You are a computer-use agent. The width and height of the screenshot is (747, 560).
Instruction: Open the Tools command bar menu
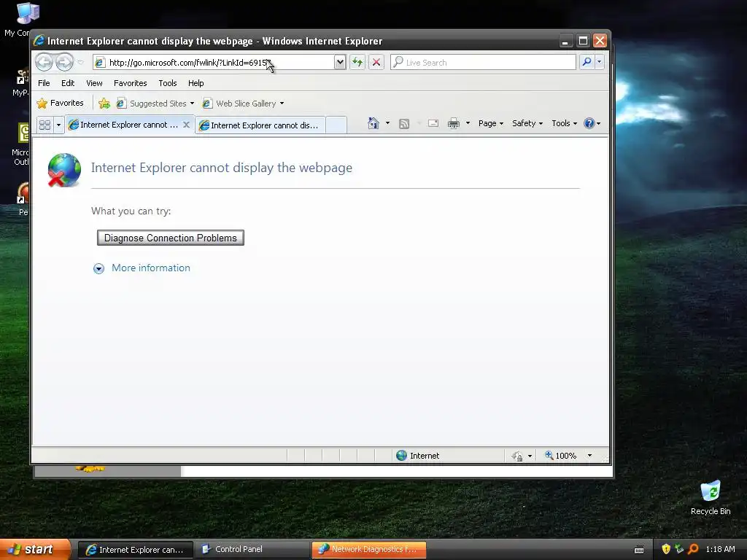[x=564, y=123]
